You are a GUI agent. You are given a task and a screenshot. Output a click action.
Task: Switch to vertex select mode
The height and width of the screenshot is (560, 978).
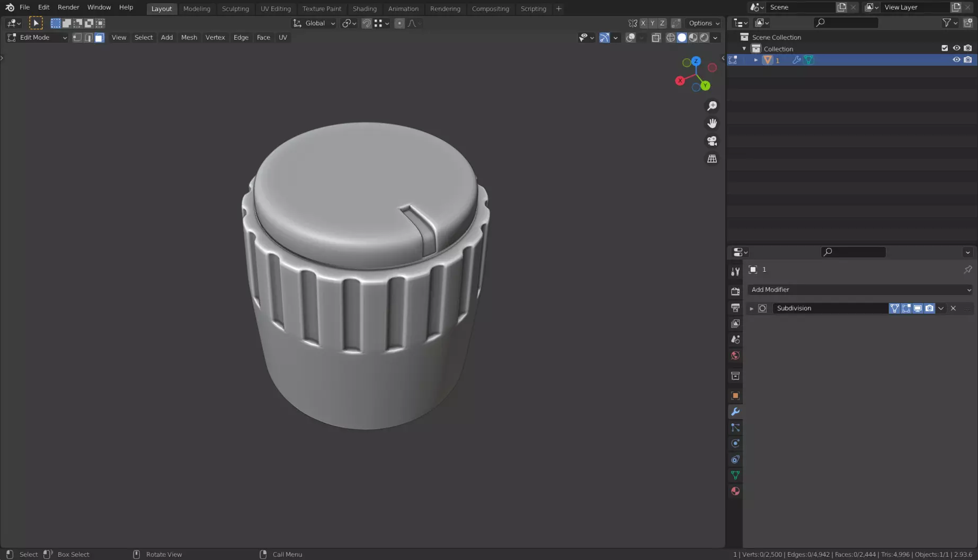tap(77, 38)
